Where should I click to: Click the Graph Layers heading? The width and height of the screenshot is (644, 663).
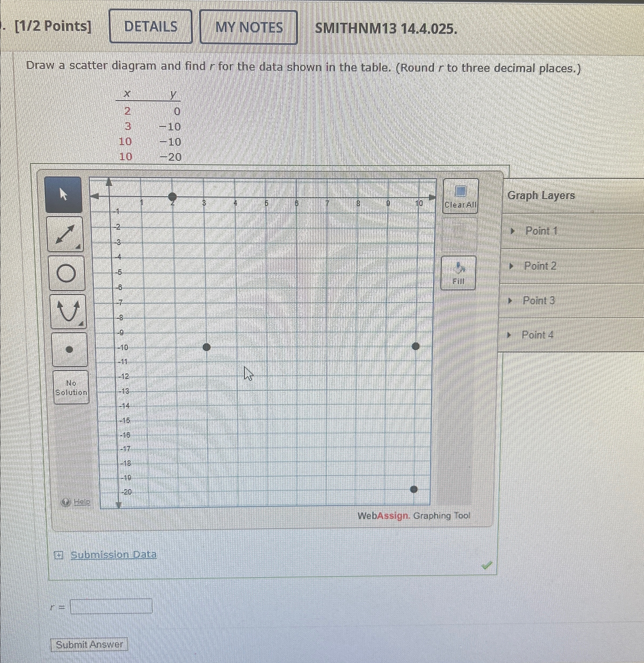point(541,195)
